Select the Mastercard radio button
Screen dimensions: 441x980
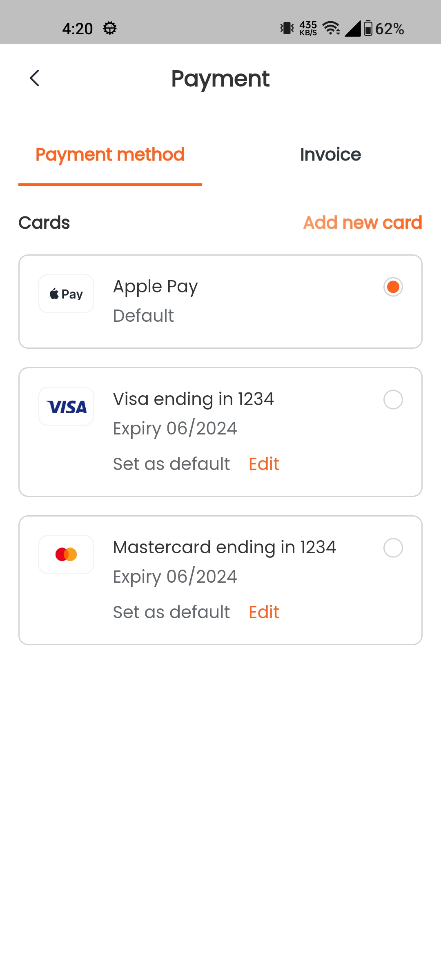pos(393,548)
